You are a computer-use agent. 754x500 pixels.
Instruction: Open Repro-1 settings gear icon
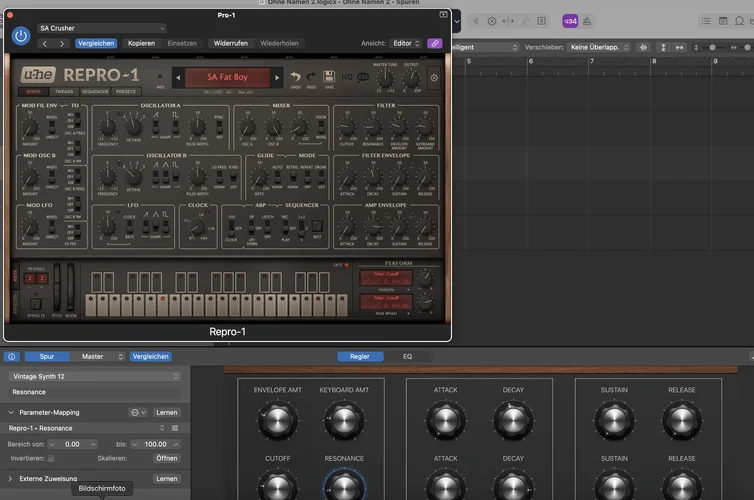(x=434, y=77)
